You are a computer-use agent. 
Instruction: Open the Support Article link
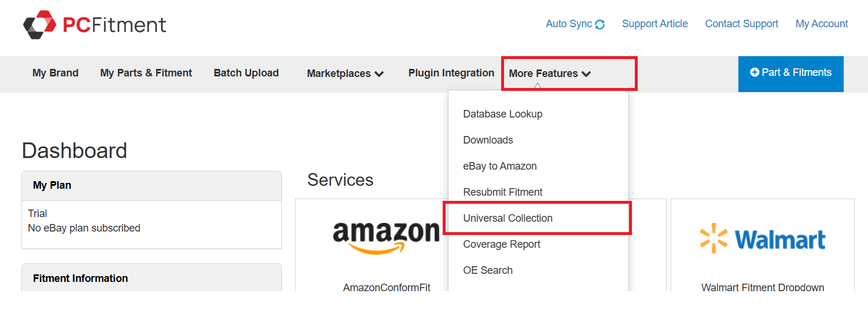(655, 24)
